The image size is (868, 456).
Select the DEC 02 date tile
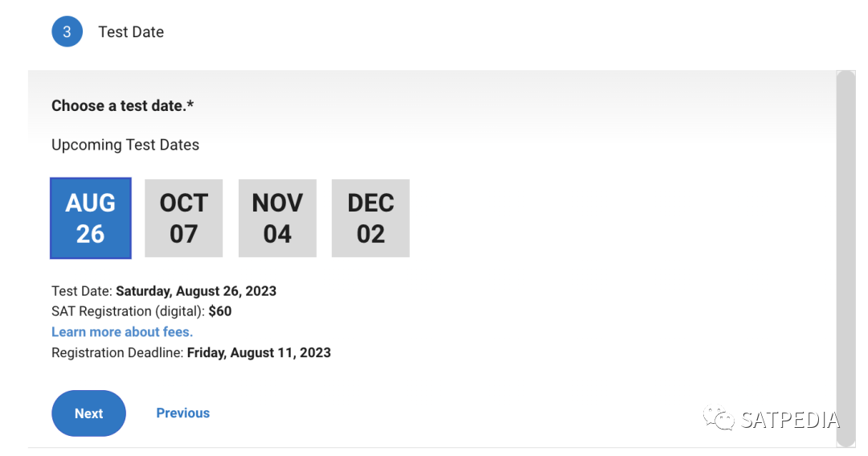coord(371,218)
